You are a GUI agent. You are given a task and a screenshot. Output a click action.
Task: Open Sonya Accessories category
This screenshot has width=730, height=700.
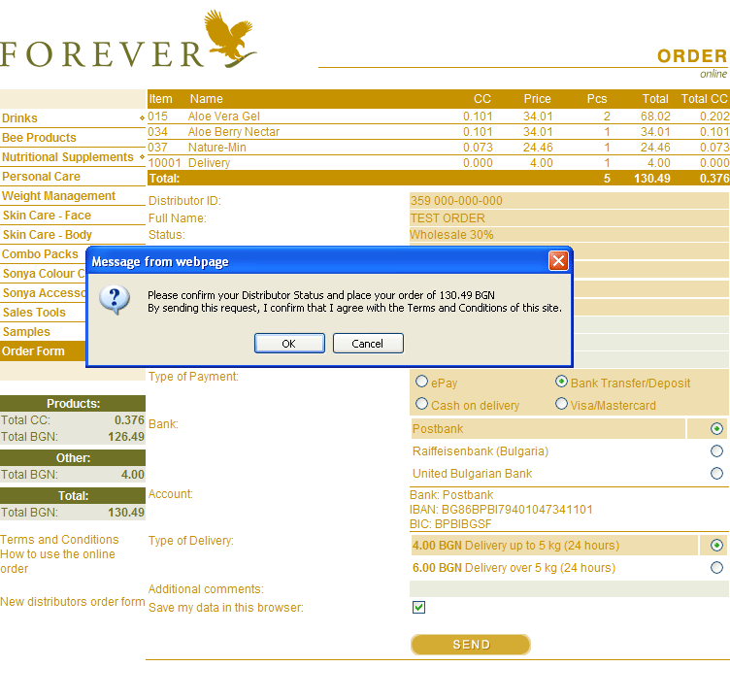click(x=44, y=293)
